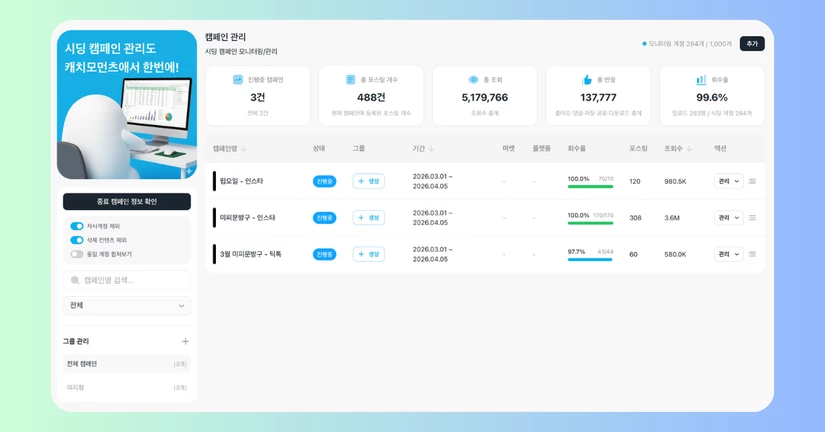Disable the 자사계정 제외 toggle

pos(77,226)
